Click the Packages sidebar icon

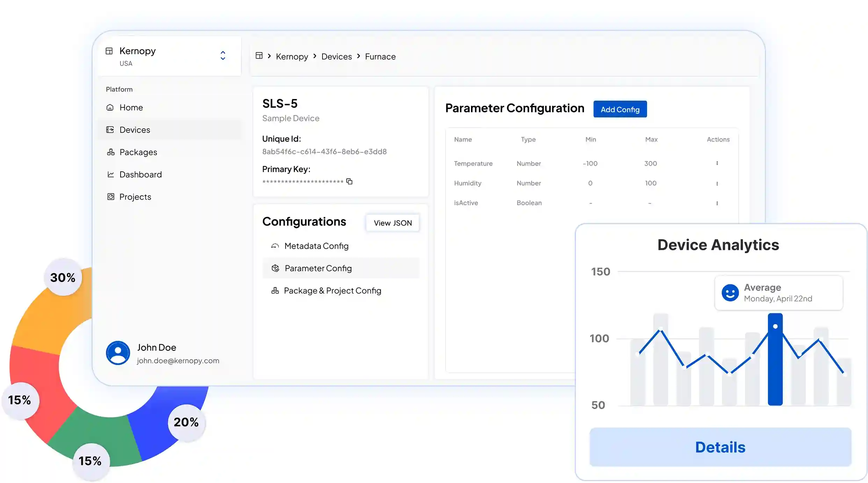pos(111,152)
